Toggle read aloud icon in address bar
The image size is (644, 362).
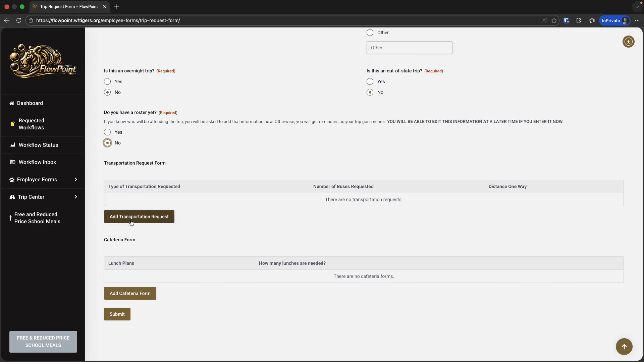tap(544, 20)
